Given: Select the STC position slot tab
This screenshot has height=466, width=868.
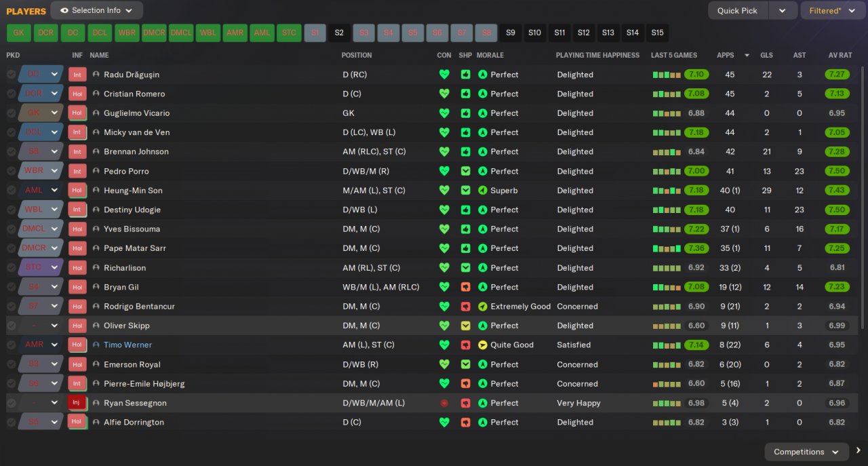Looking at the screenshot, I should 290,33.
